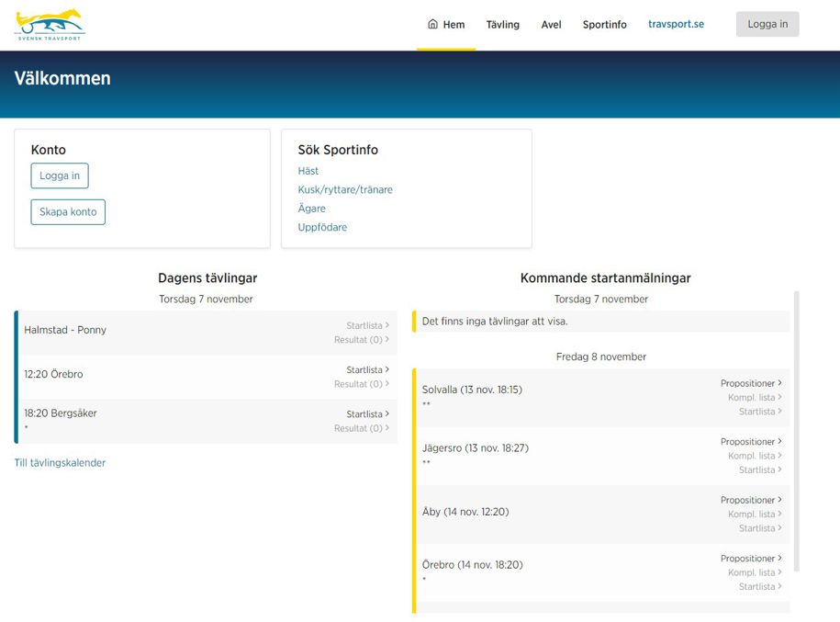View Propositioner for Åby 14 nov.

click(x=750, y=500)
